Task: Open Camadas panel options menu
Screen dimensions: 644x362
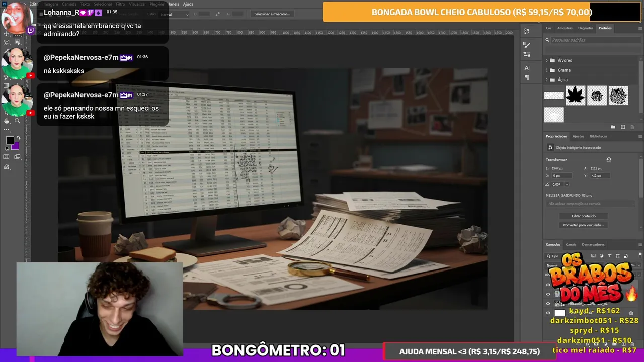Action: tap(640, 245)
